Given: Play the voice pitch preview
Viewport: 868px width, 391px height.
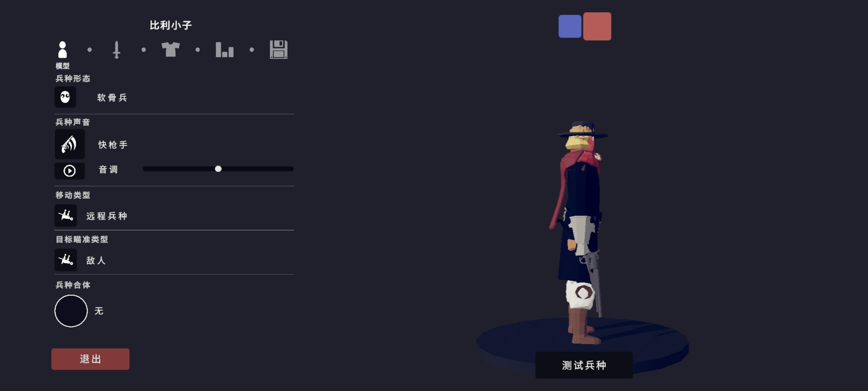Looking at the screenshot, I should 70,171.
